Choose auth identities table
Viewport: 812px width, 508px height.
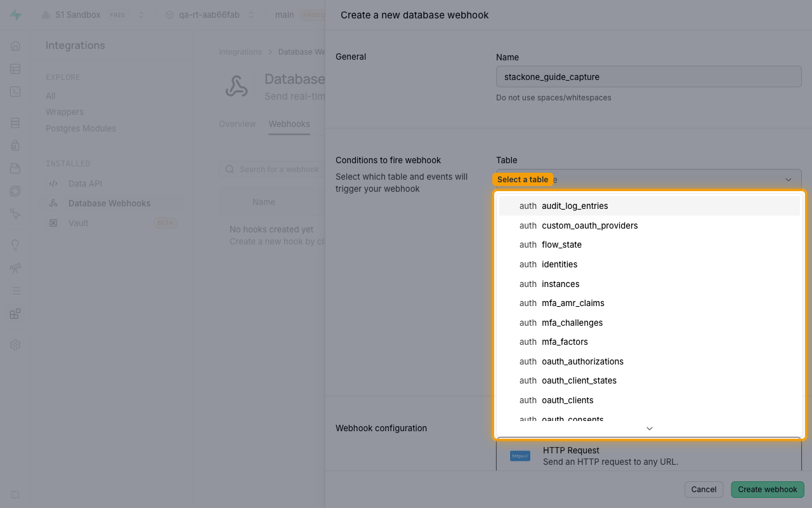[650, 264]
